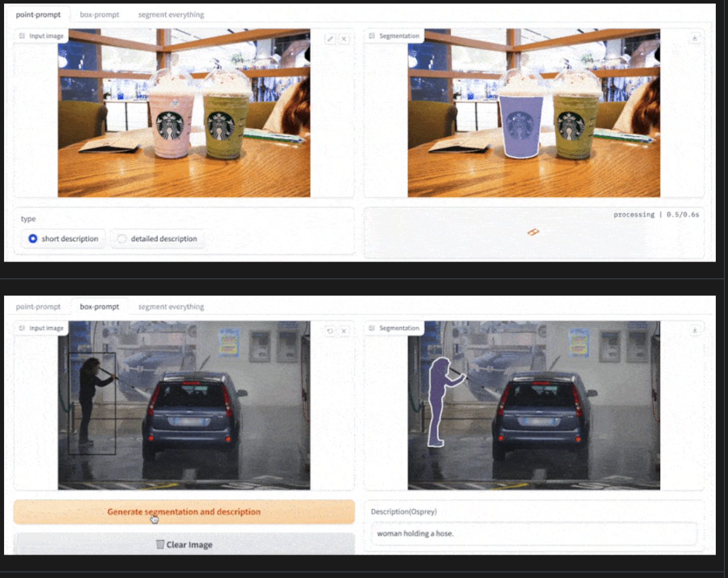Click the highlighted woman in the segmentation output
The height and width of the screenshot is (578, 728).
(x=438, y=397)
